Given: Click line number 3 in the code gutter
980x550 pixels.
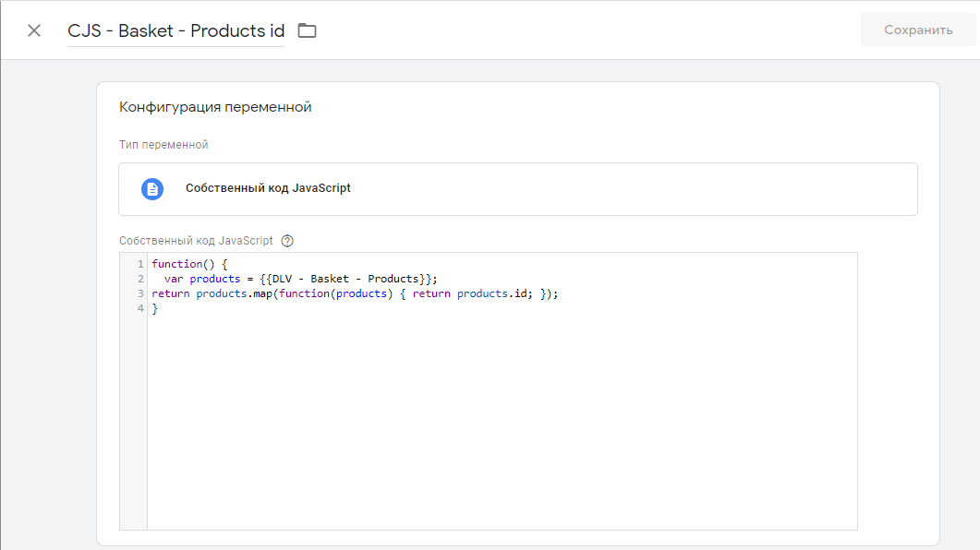Looking at the screenshot, I should pos(140,294).
